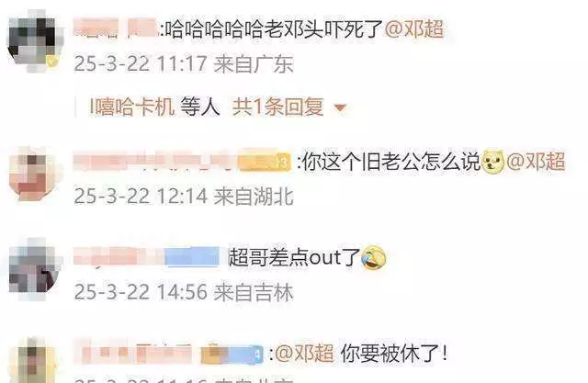Click the blue badge next to third username
This screenshot has width=588, height=383.
(192, 257)
